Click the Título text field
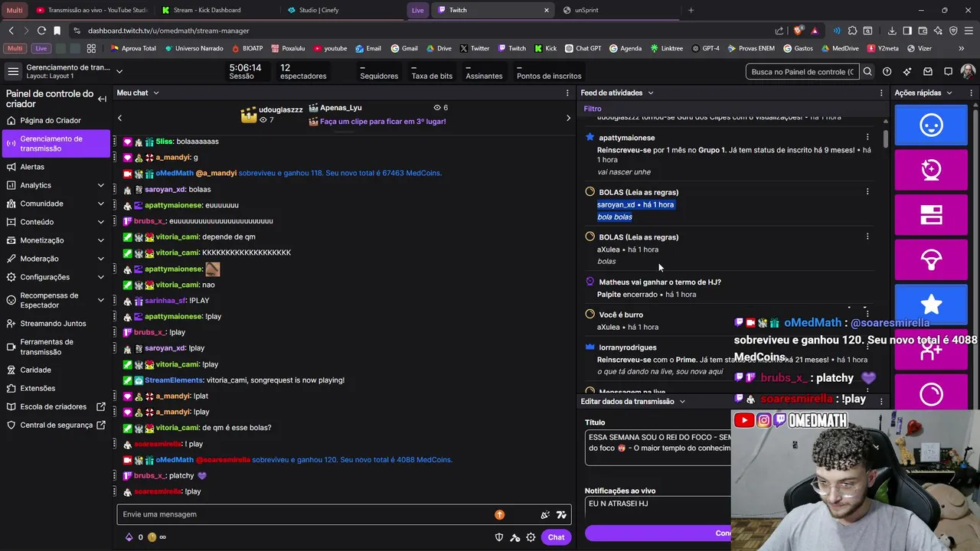This screenshot has width=980, height=551. point(658,448)
